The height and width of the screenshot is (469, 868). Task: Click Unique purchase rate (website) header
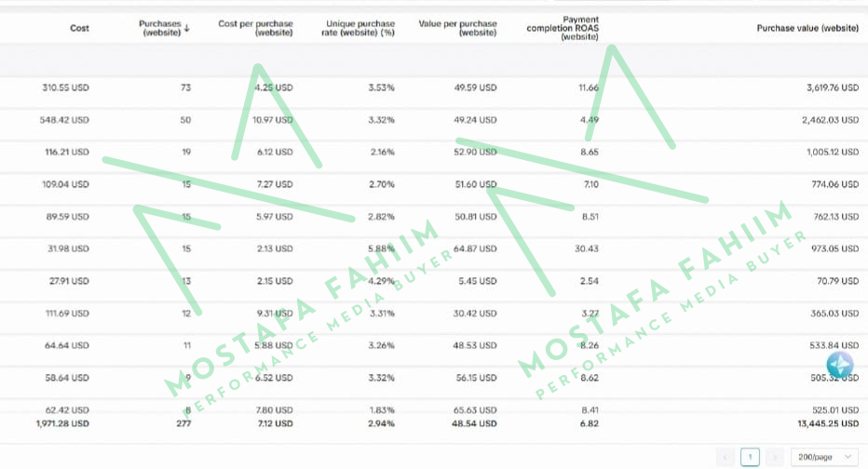pos(360,28)
